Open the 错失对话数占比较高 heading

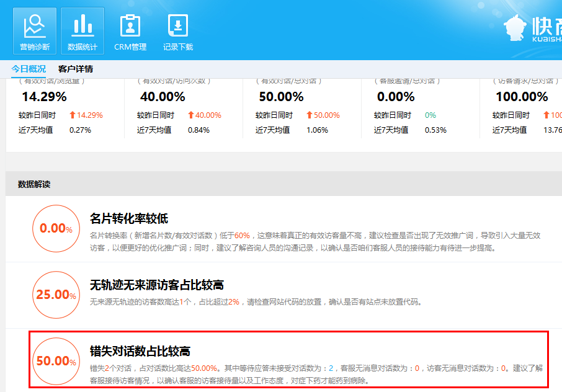point(140,352)
